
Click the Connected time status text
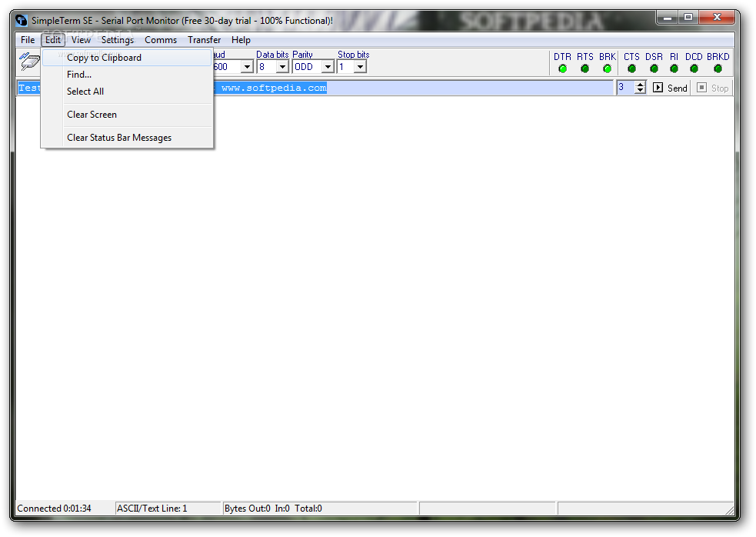click(54, 509)
